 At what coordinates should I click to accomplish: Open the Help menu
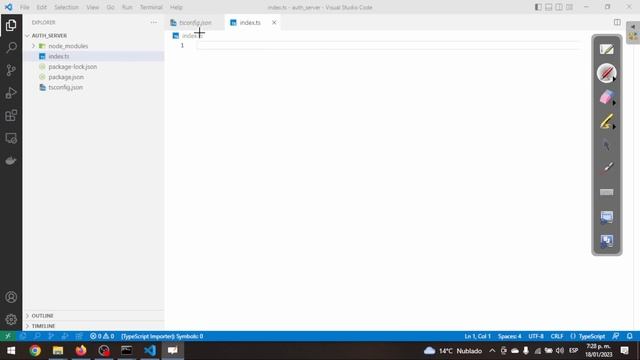pyautogui.click(x=176, y=7)
